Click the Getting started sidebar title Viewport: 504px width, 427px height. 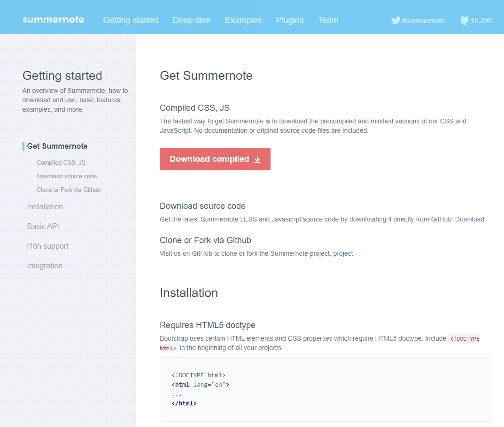click(x=62, y=76)
